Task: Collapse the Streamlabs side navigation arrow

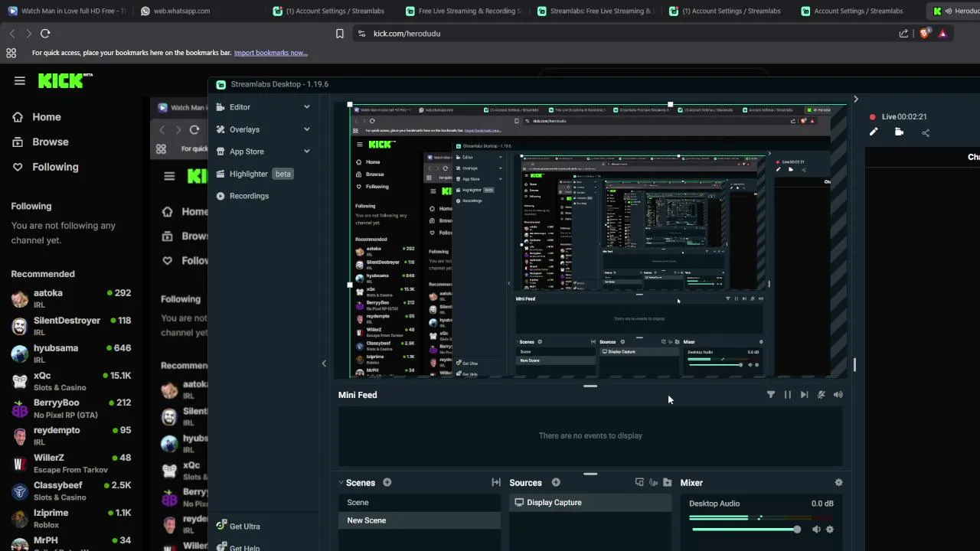Action: [324, 364]
